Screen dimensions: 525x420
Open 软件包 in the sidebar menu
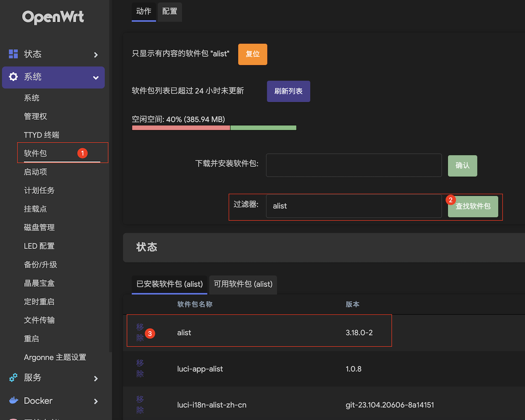(x=36, y=153)
